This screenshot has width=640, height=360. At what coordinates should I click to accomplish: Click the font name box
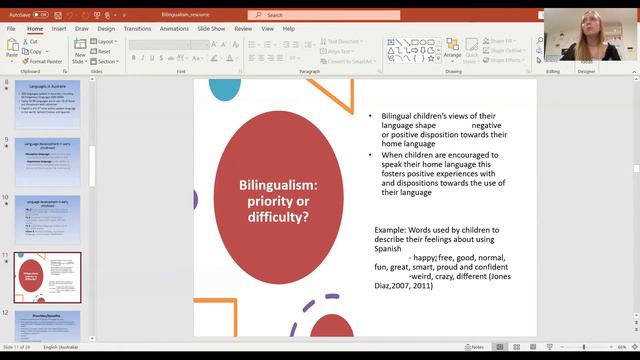point(160,44)
